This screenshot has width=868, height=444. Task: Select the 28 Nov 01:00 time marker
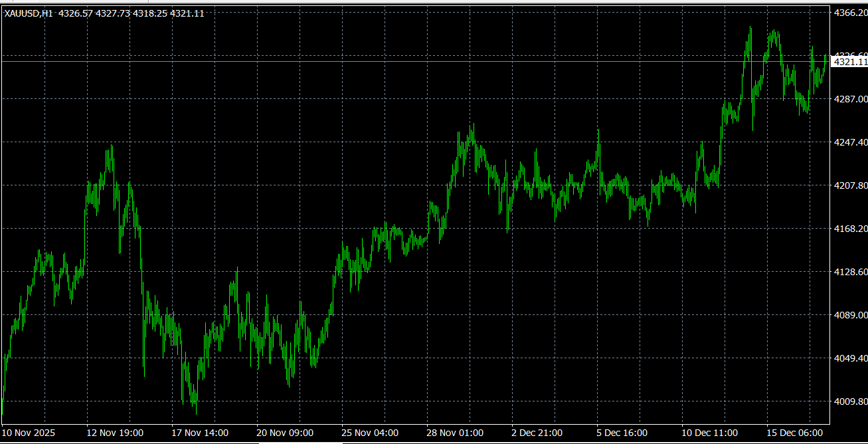(x=455, y=433)
